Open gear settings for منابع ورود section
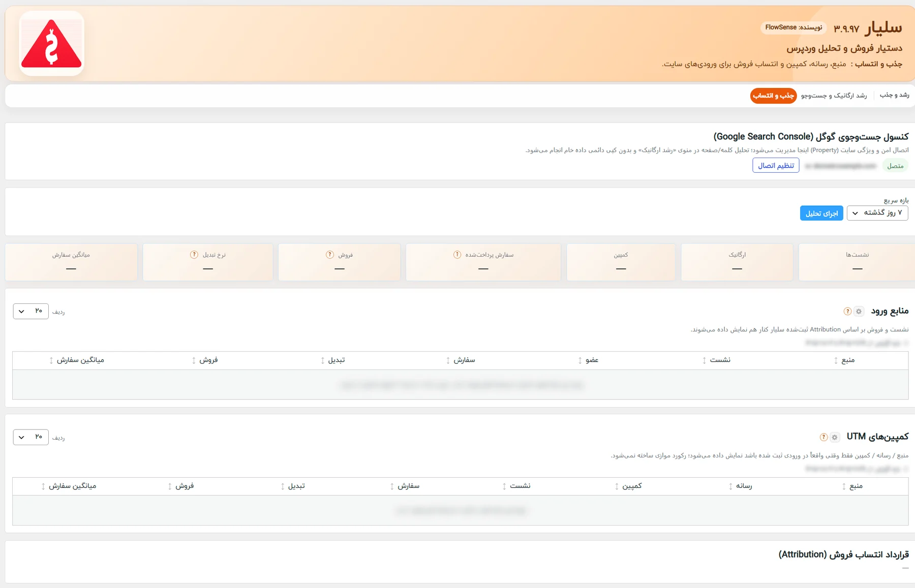 click(x=859, y=311)
